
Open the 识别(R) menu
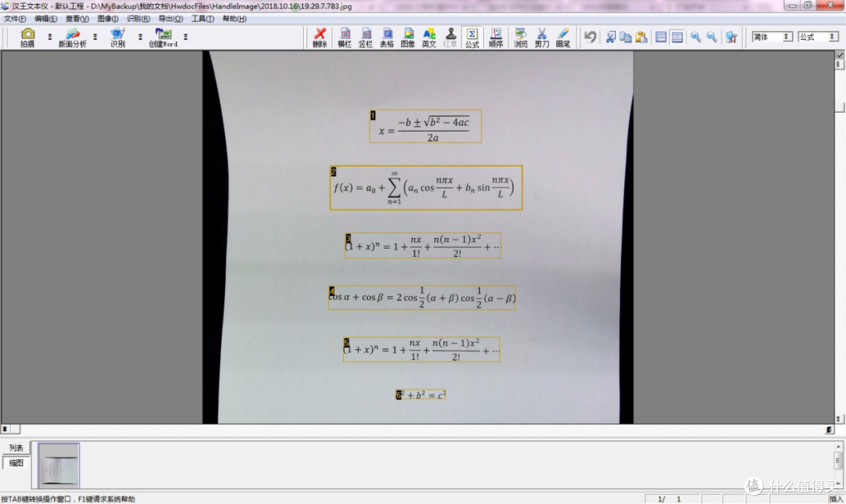point(139,19)
